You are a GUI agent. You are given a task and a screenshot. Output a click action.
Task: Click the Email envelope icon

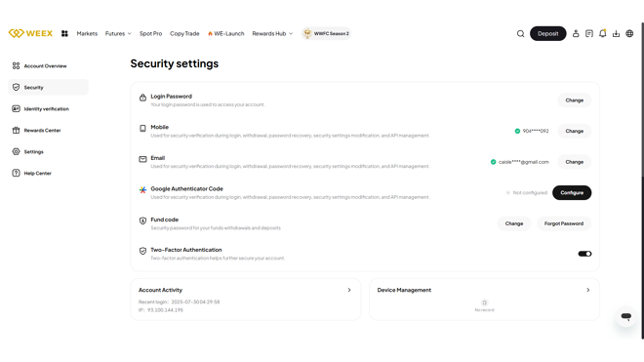pos(142,159)
